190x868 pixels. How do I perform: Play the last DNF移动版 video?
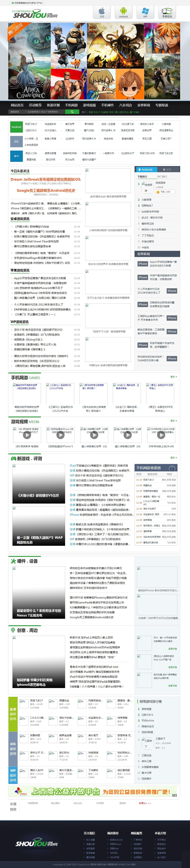pyautogui.click(x=161, y=435)
